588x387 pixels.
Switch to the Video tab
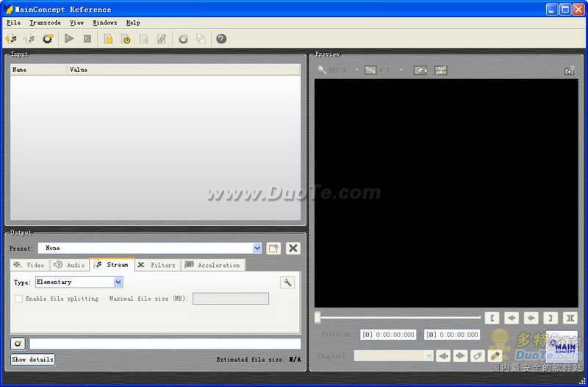coord(29,265)
